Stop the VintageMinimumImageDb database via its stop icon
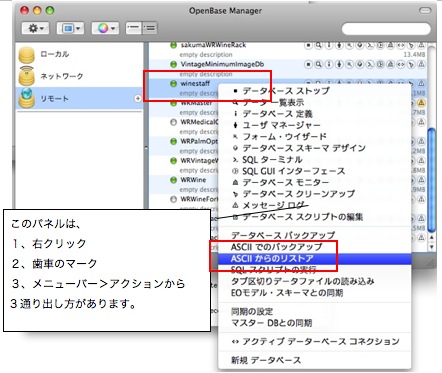The image size is (442, 373). coord(308,64)
